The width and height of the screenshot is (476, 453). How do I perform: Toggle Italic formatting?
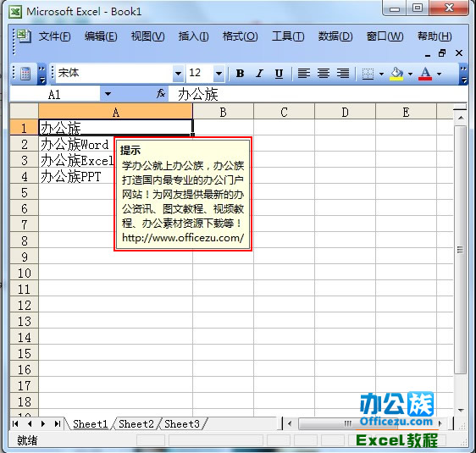point(259,74)
